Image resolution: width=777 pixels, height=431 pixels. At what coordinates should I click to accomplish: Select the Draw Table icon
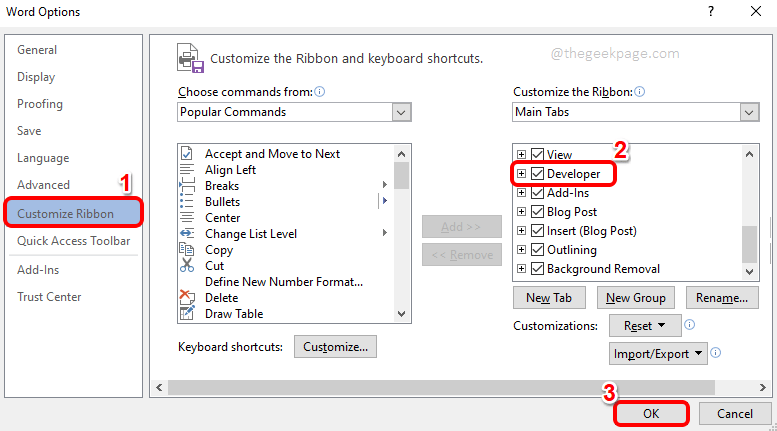point(186,314)
